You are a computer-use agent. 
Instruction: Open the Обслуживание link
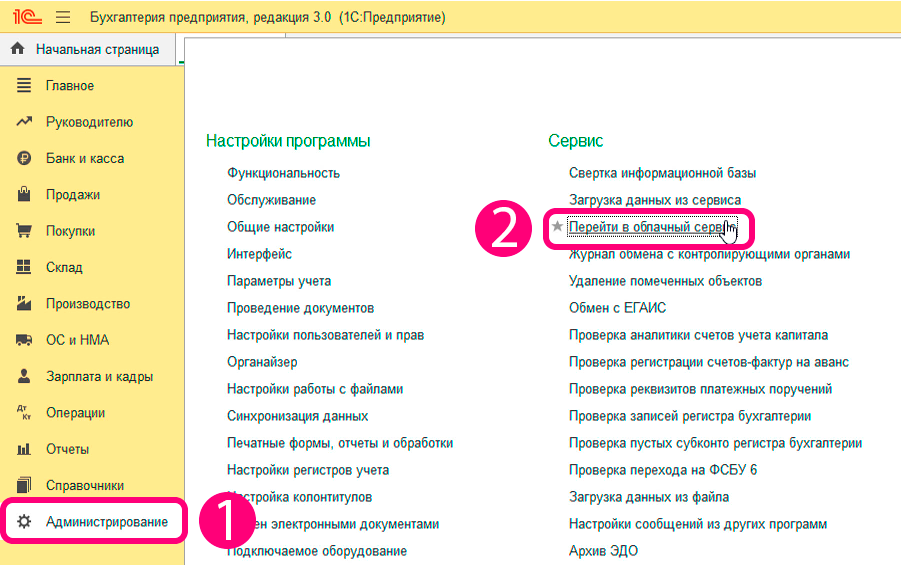click(x=271, y=200)
